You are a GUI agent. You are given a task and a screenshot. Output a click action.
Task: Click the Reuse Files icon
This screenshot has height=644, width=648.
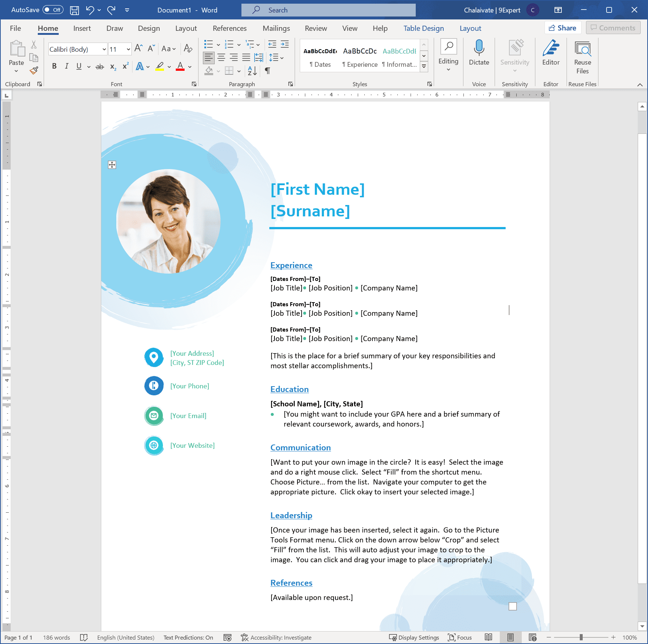[582, 57]
